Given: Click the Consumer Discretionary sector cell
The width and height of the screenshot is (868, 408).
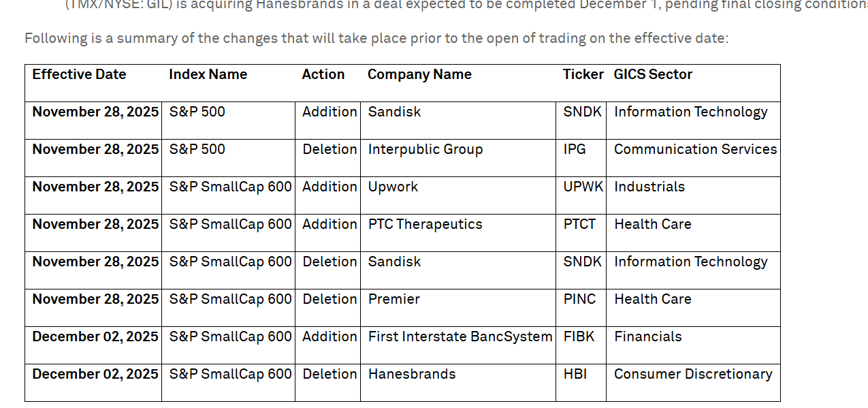Looking at the screenshot, I should 693,375.
